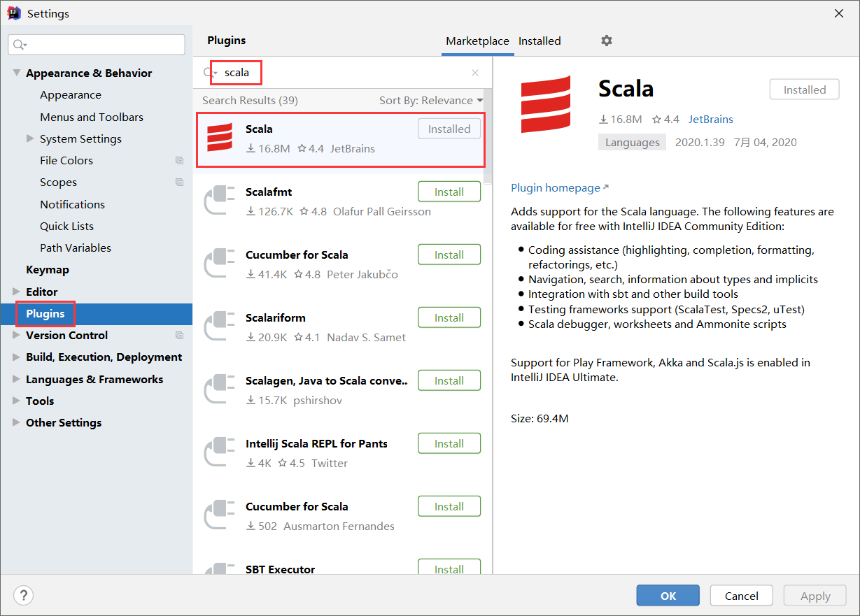Open the Plugin homepage link
860x616 pixels.
[x=560, y=188]
